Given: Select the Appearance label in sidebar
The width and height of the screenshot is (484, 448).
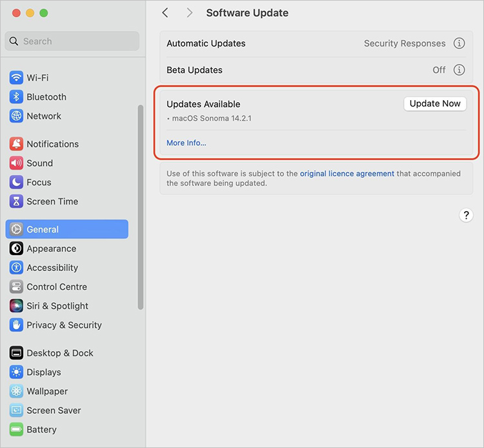Looking at the screenshot, I should pyautogui.click(x=52, y=249).
